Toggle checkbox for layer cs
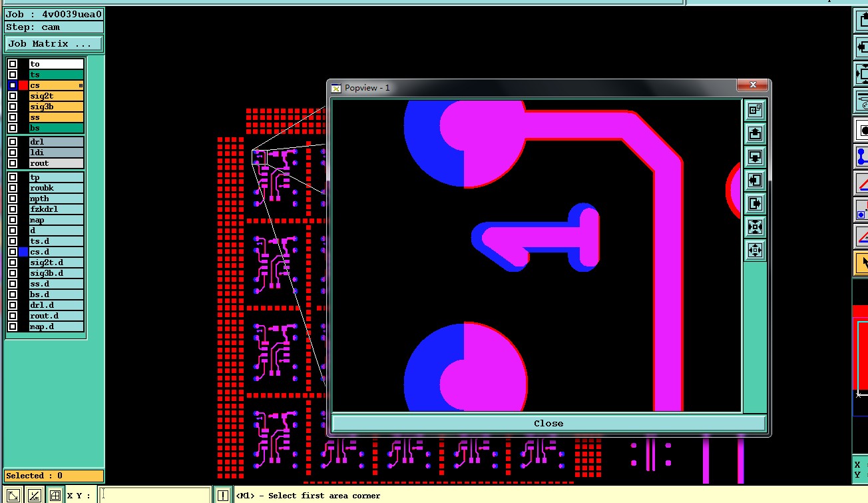Viewport: 868px width, 503px height. point(13,85)
